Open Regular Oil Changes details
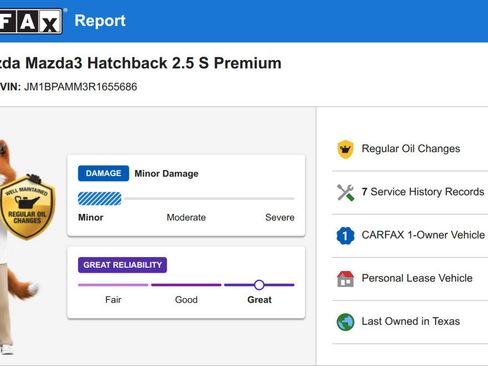The height and width of the screenshot is (366, 488). tap(411, 149)
